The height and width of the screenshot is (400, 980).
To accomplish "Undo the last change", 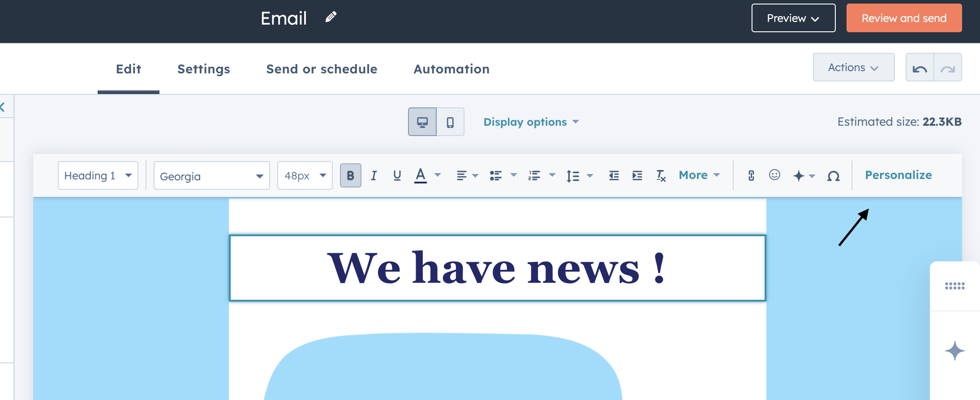I will (x=920, y=68).
